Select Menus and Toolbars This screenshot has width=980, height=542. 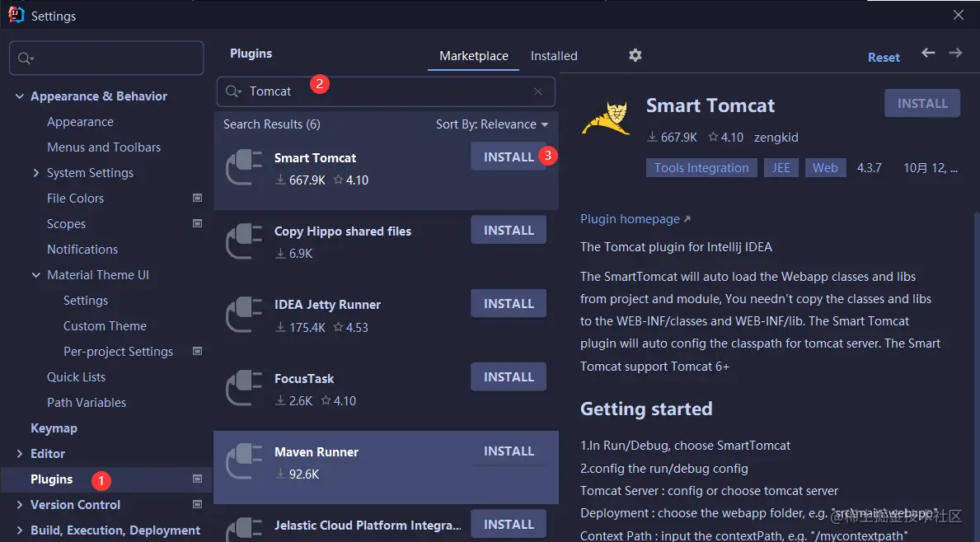tap(104, 147)
